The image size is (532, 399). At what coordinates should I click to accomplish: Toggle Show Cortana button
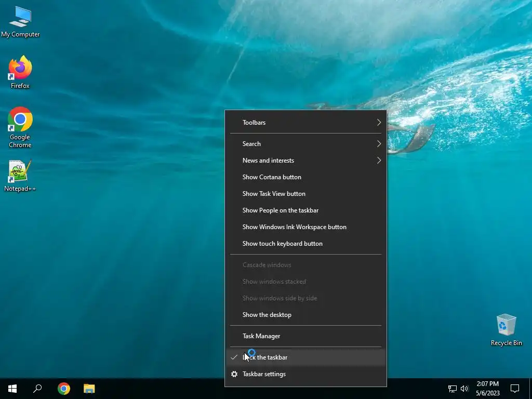[305, 177]
